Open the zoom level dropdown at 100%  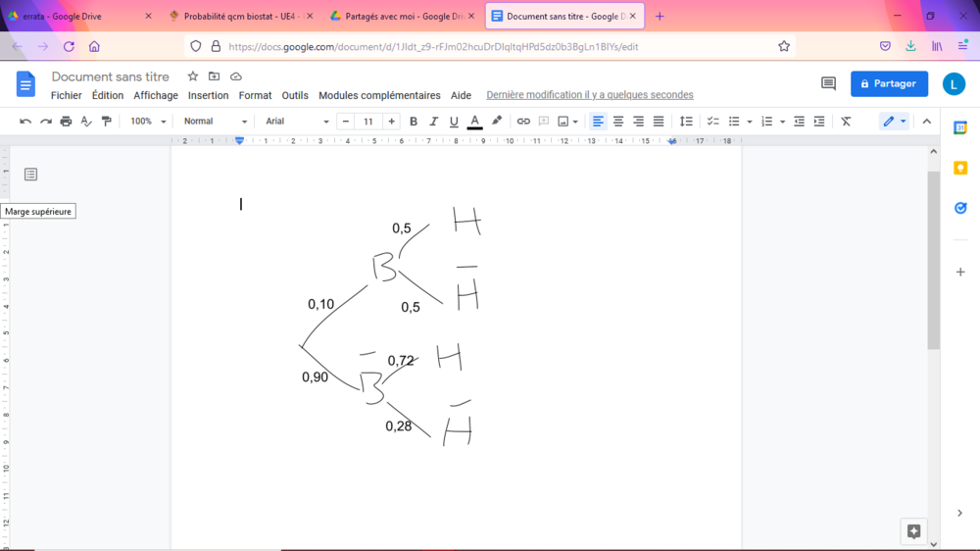[149, 122]
